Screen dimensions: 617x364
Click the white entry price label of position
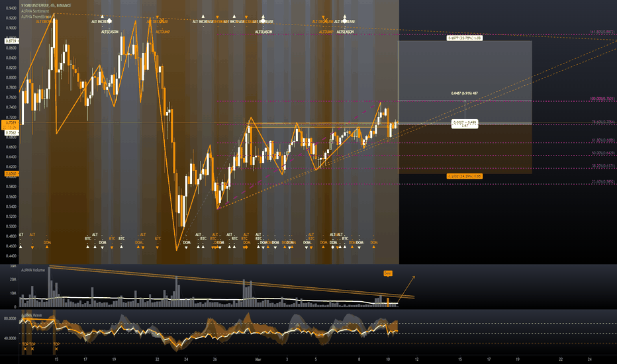465,124
